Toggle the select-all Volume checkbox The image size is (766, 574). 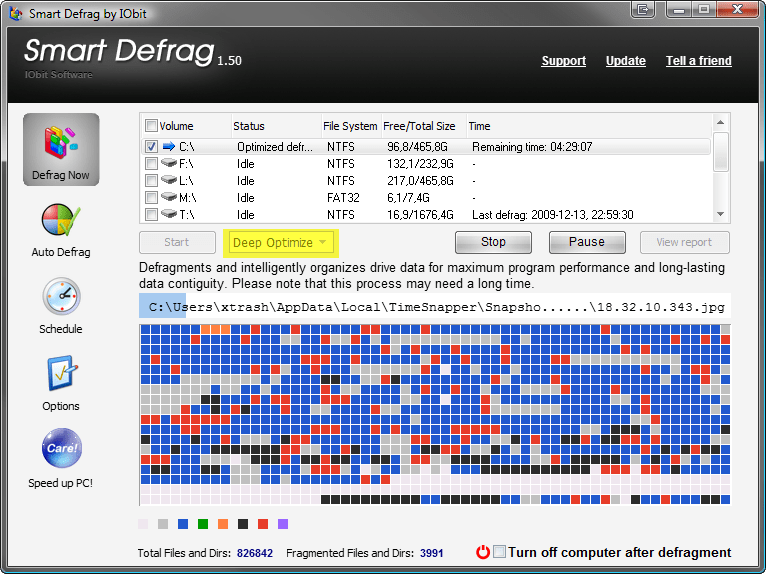(x=151, y=126)
